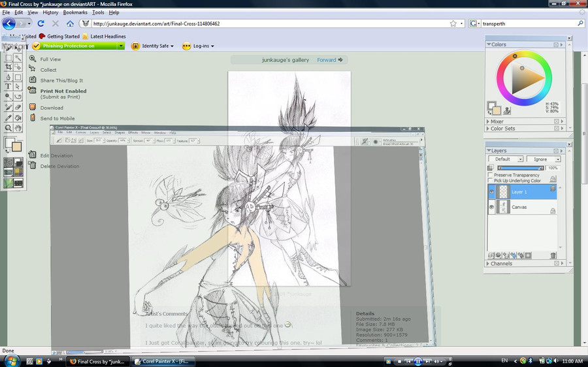
Task: Hide Layer 1 using its eye icon
Action: point(491,192)
